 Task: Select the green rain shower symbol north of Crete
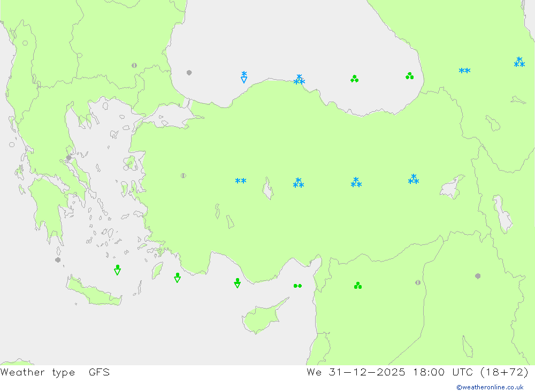(x=117, y=270)
